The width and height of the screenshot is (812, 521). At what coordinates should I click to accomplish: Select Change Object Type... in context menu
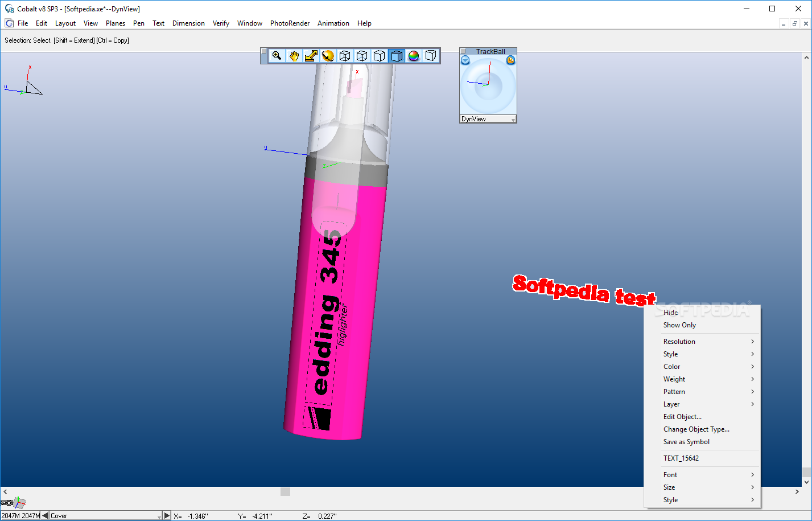tap(702, 429)
